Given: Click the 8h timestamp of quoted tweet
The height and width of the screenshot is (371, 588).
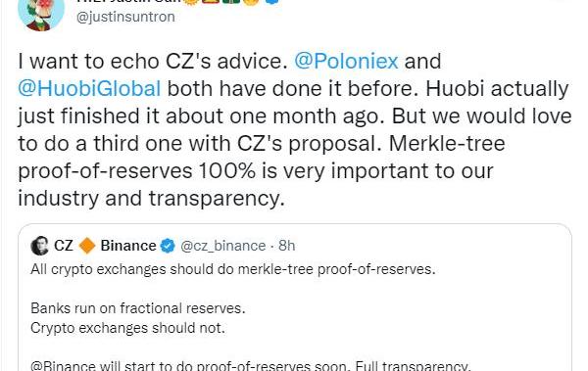Looking at the screenshot, I should click(286, 246).
